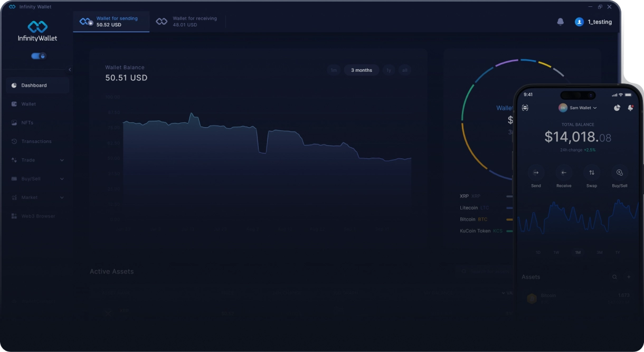The height and width of the screenshot is (352, 644).
Task: Click the Market icon in the sidebar
Action: pyautogui.click(x=14, y=197)
